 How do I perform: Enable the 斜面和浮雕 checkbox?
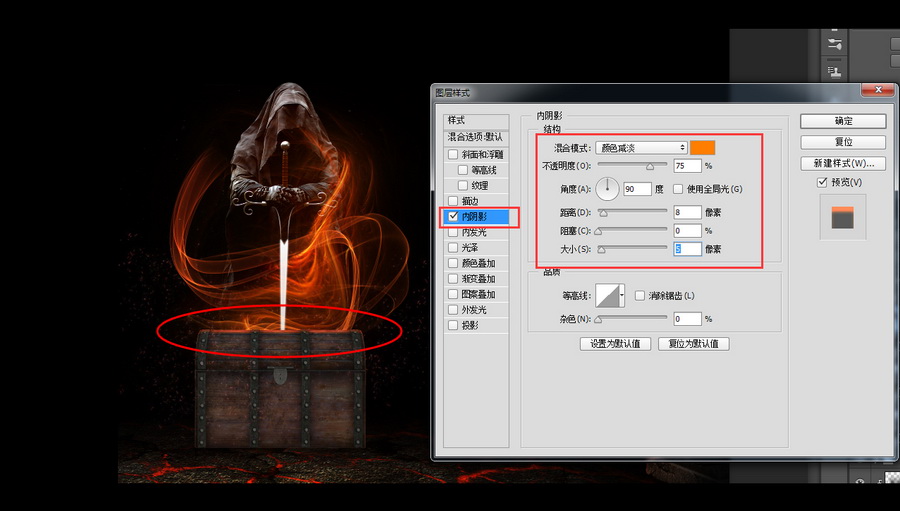tap(454, 155)
